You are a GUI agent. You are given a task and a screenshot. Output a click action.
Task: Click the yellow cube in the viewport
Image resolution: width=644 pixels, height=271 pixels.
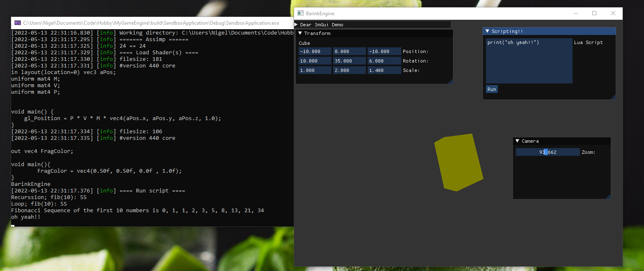pos(459,162)
